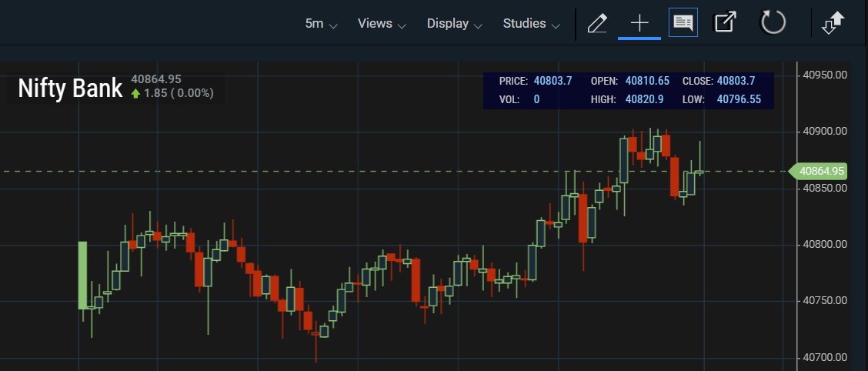Click the 40700.00 price axis label
Image resolution: width=868 pixels, height=371 pixels.
pyautogui.click(x=825, y=357)
